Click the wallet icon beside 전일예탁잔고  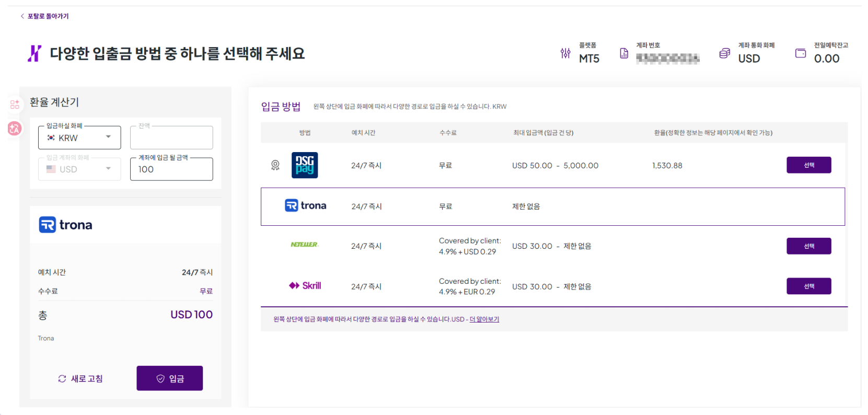pos(801,53)
